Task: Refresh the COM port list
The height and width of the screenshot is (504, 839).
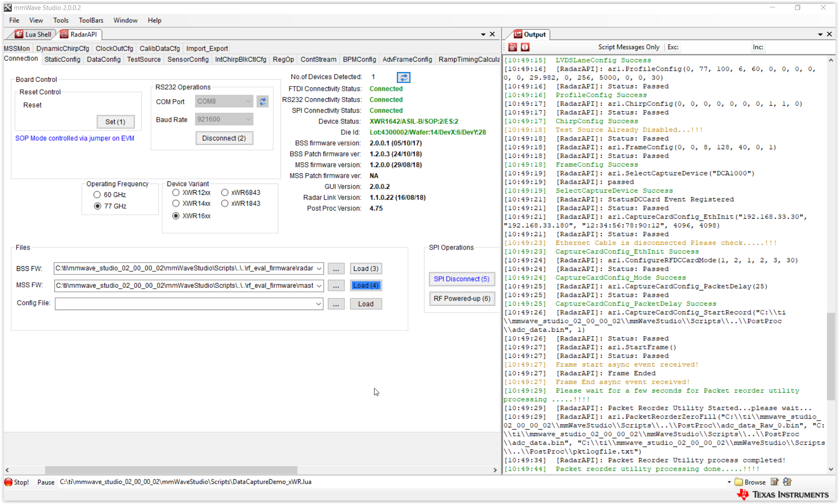Action: click(x=262, y=101)
